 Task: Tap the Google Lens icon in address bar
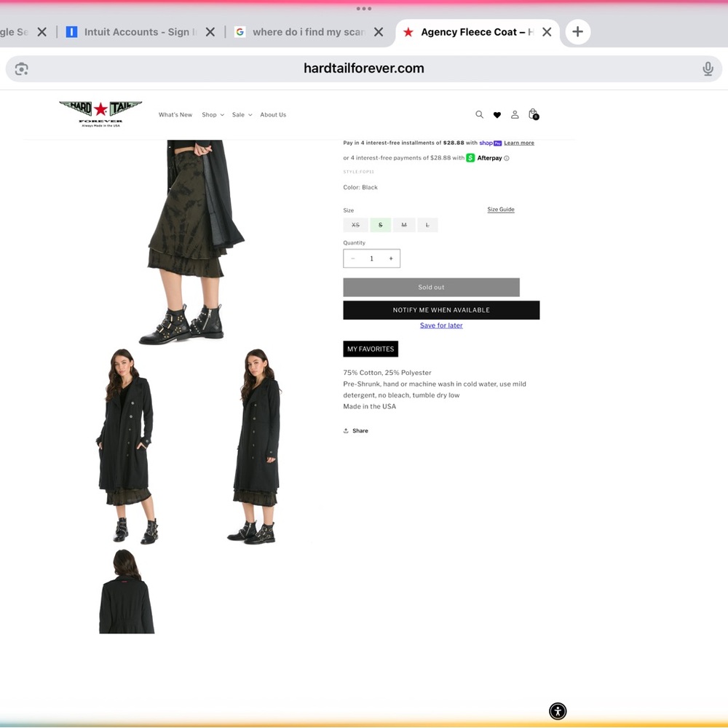click(x=21, y=68)
